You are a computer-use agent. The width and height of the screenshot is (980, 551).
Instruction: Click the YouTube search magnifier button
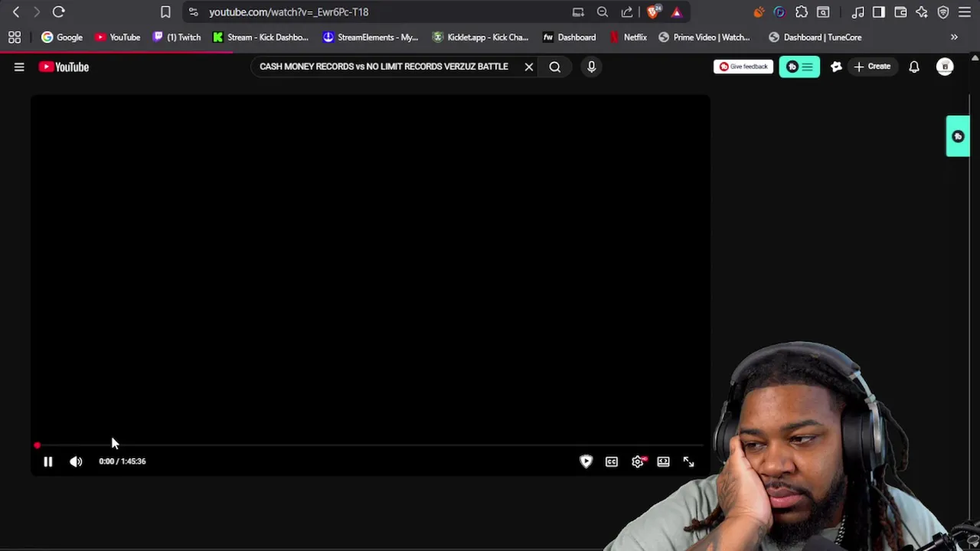(555, 67)
